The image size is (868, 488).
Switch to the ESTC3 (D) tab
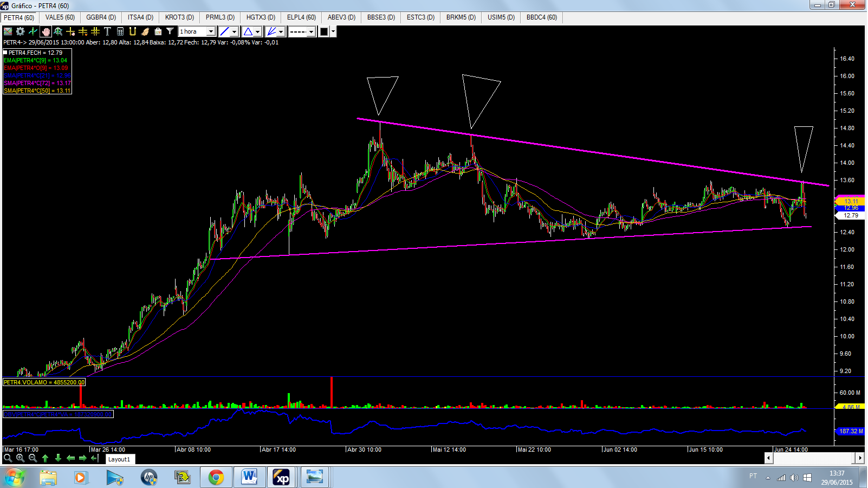421,17
